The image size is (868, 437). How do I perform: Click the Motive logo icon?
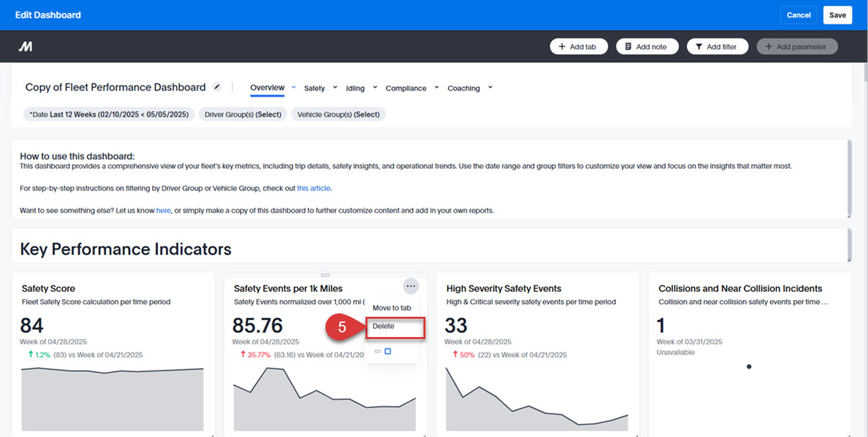click(x=25, y=47)
